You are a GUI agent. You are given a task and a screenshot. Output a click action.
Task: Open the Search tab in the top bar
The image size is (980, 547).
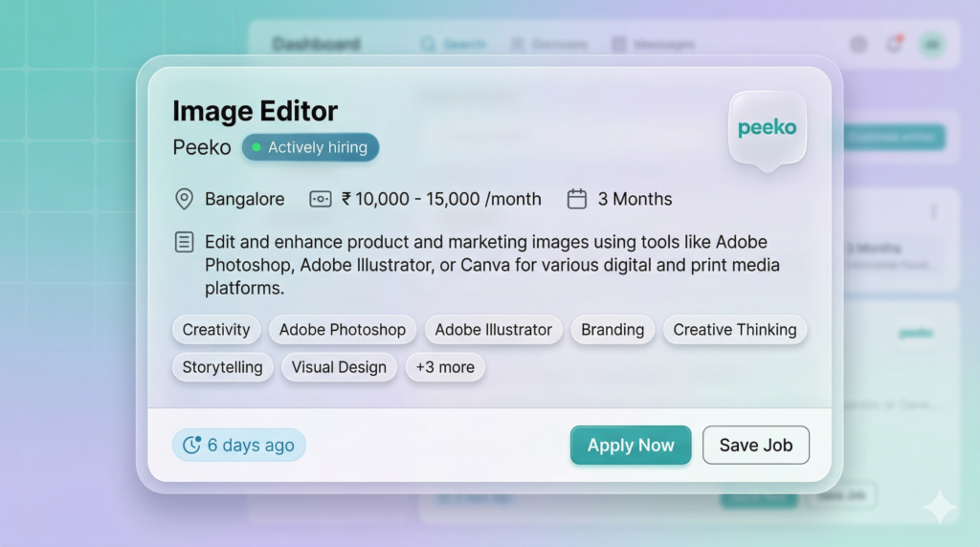(453, 44)
